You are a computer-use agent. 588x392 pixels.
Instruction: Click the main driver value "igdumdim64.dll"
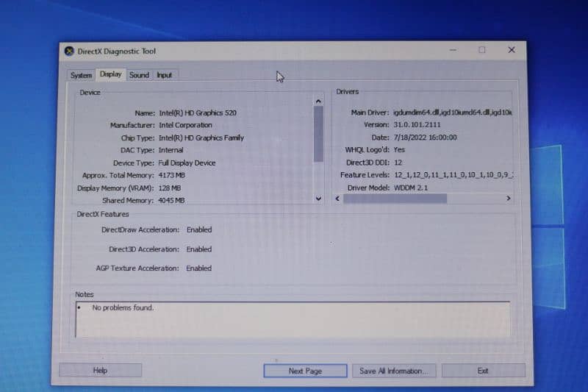click(416, 113)
